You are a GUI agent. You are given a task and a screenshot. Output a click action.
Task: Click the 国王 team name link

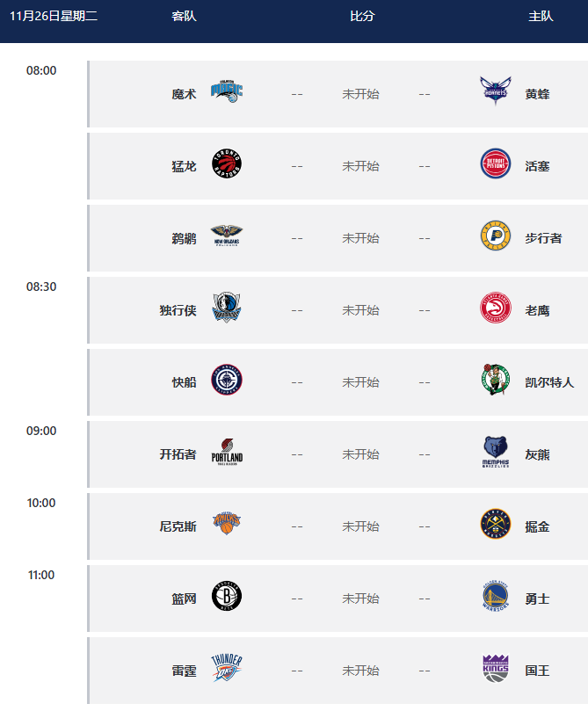pos(537,671)
